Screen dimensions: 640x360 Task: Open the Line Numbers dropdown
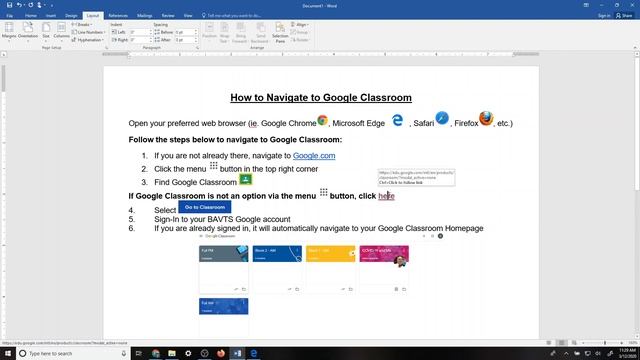[89, 32]
